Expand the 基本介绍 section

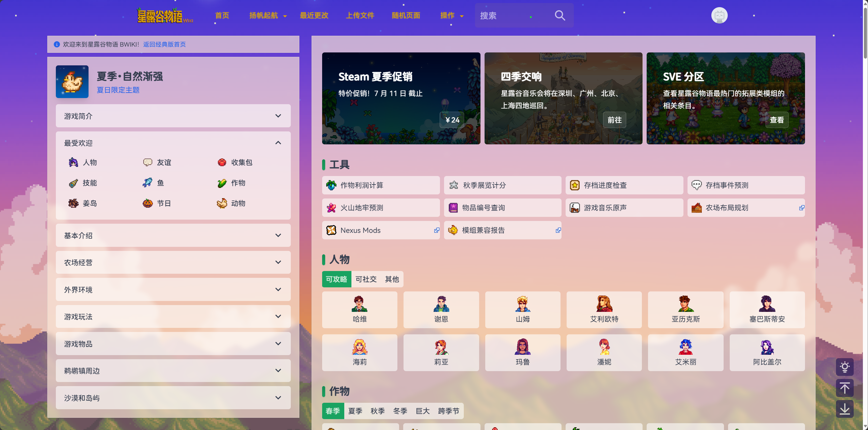pos(173,235)
